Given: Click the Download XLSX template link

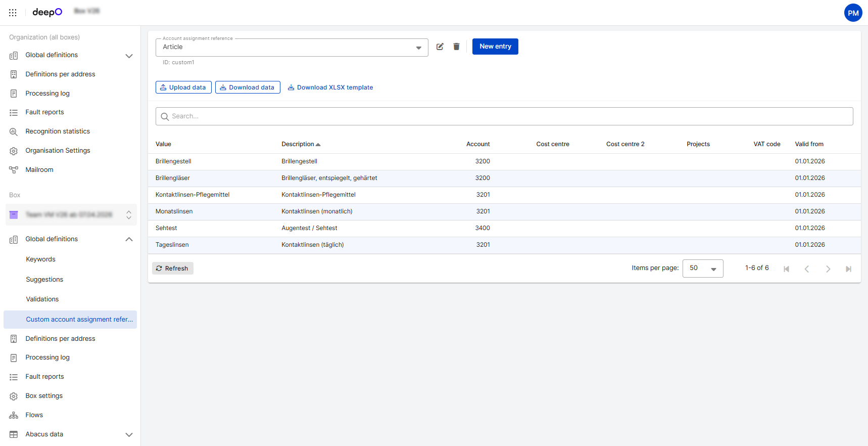Looking at the screenshot, I should tap(330, 87).
